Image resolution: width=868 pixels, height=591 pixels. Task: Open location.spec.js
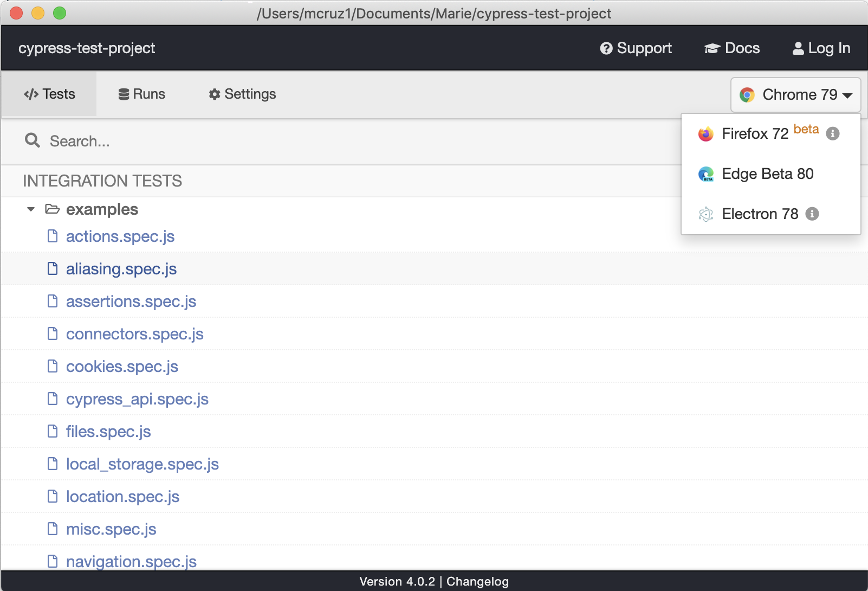122,497
